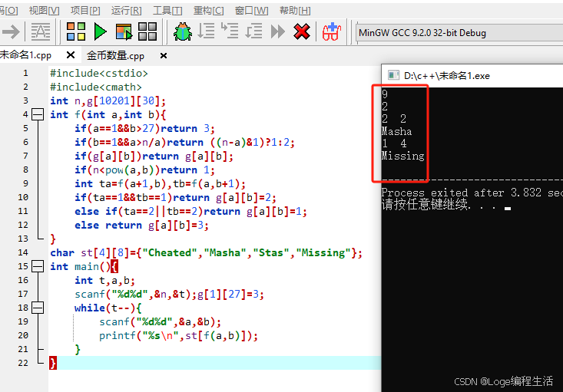Run the program with green play icon
The height and width of the screenshot is (392, 563).
100,31
